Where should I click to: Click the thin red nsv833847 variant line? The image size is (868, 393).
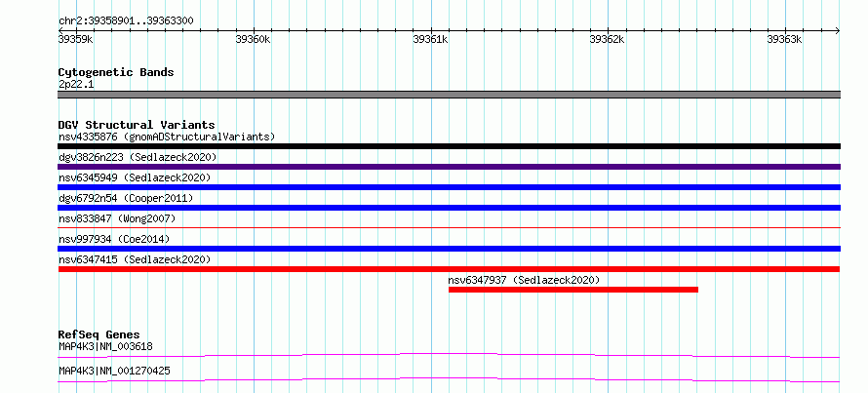coord(449,227)
